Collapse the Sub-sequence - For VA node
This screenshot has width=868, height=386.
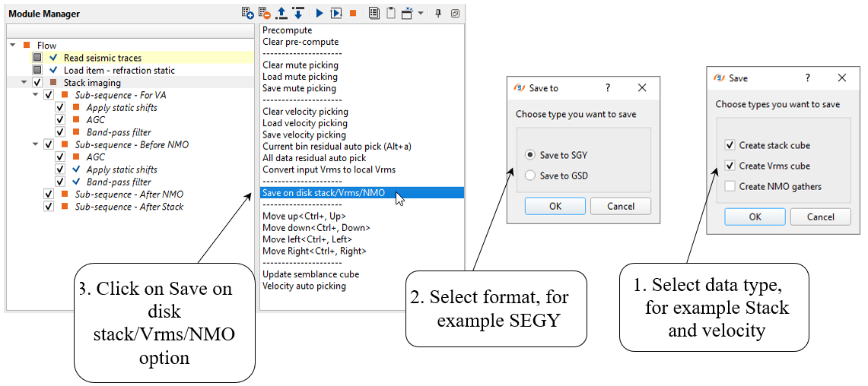36,95
